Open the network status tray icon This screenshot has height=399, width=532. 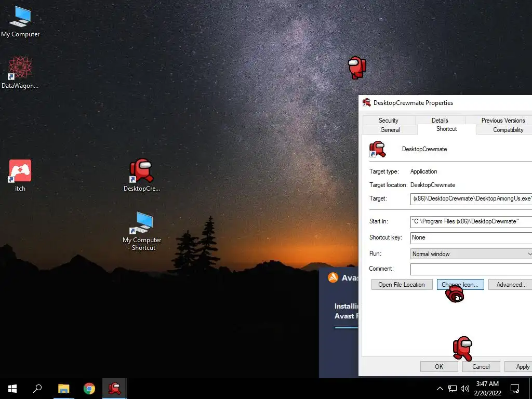tap(453, 389)
